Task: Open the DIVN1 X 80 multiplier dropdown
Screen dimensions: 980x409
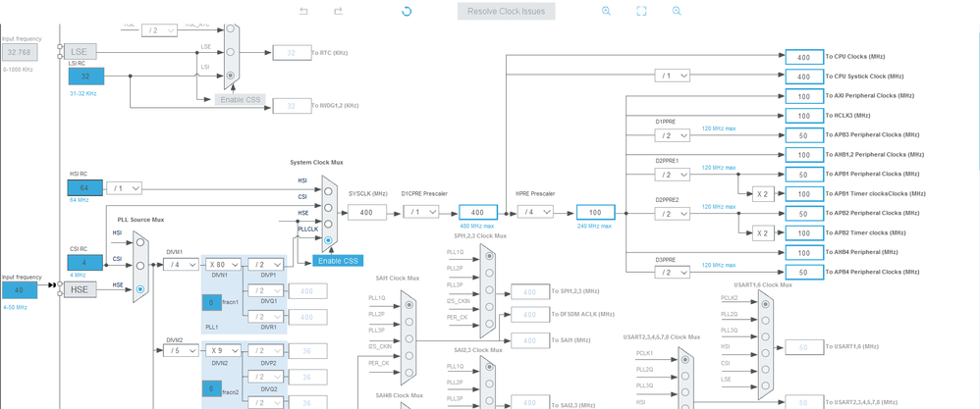Action: point(224,265)
